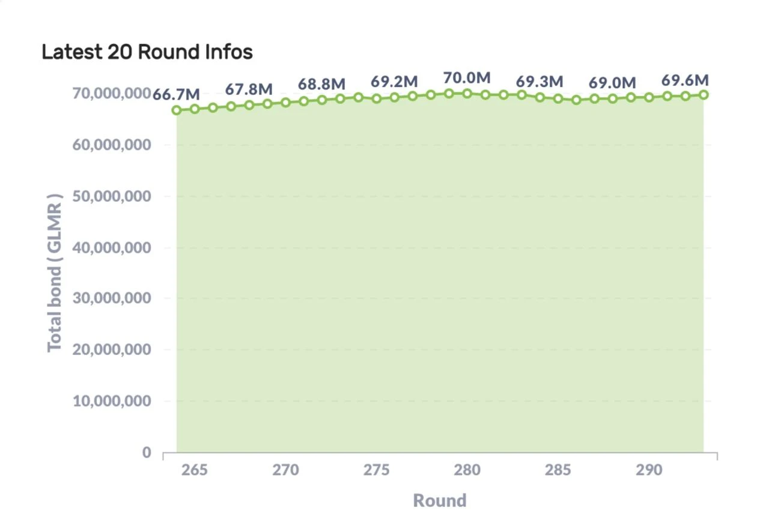Image resolution: width=769 pixels, height=532 pixels.
Task: Click the Latest 20 Round Infos title
Action: click(x=147, y=52)
